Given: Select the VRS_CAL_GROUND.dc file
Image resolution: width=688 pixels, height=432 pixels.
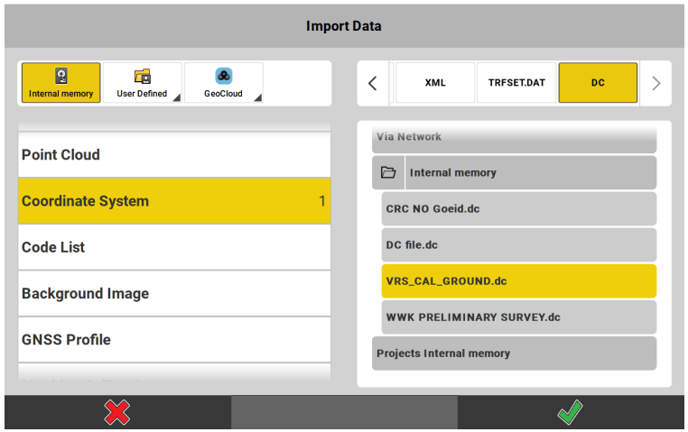Looking at the screenshot, I should (518, 281).
